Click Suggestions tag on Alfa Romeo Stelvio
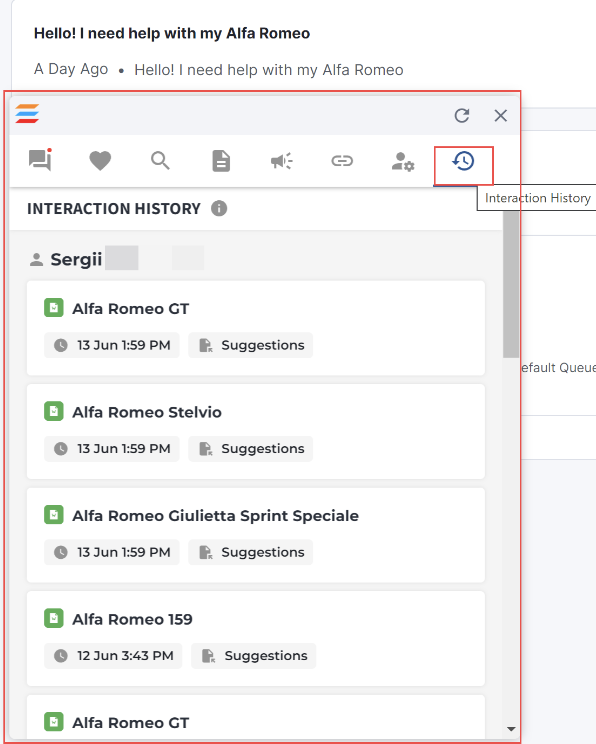Viewport: 596px width, 744px height. [251, 448]
